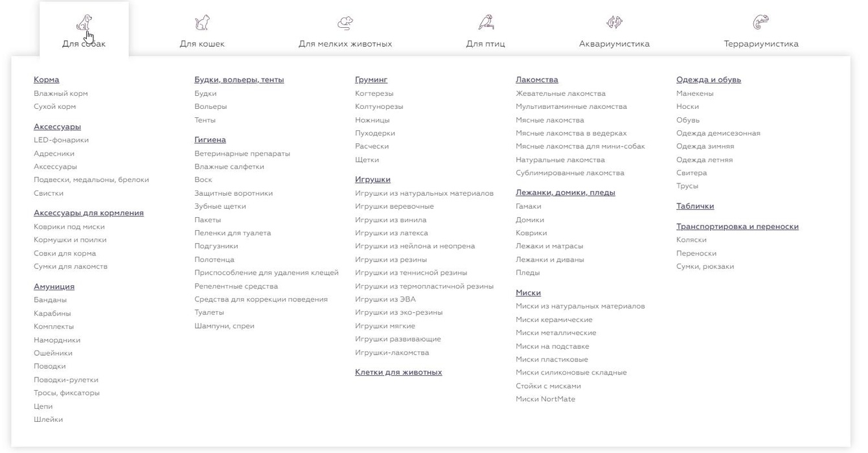Image resolution: width=868 pixels, height=453 pixels.
Task: Open the Груминг section heading
Action: pyautogui.click(x=371, y=80)
